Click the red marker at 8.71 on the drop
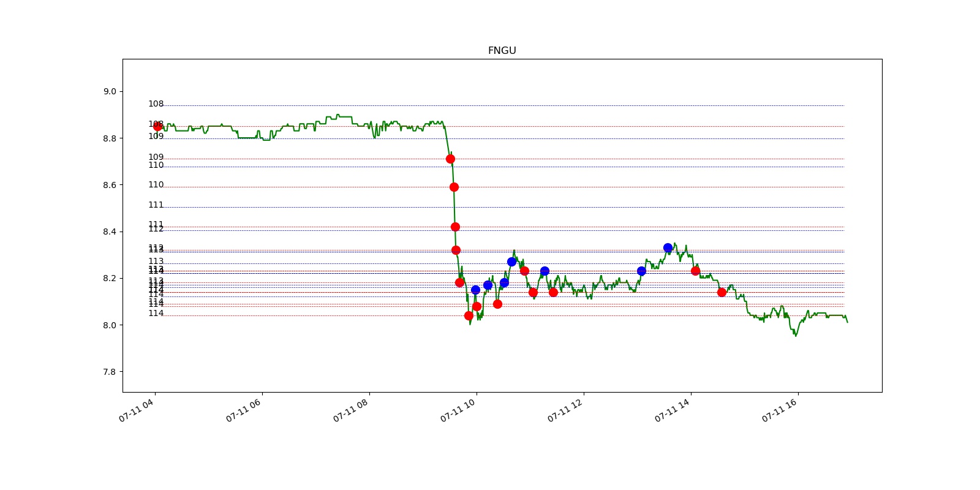Image resolution: width=980 pixels, height=490 pixels. click(x=450, y=159)
